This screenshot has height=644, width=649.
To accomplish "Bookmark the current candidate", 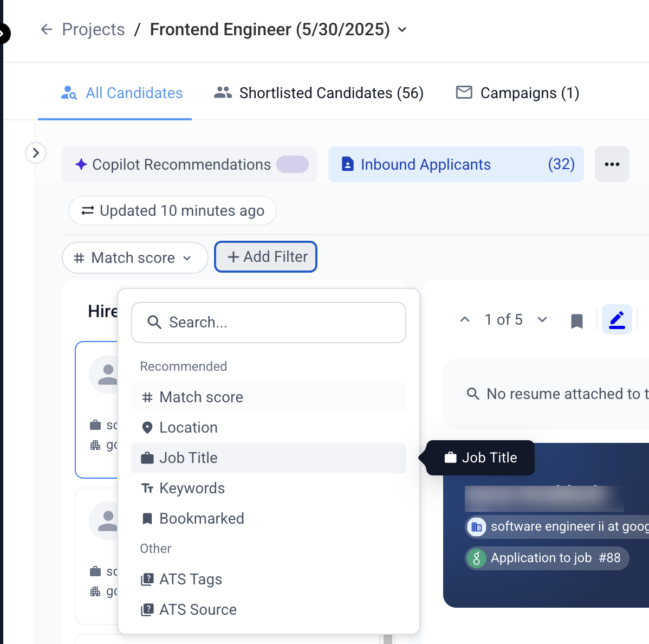I will pyautogui.click(x=576, y=320).
